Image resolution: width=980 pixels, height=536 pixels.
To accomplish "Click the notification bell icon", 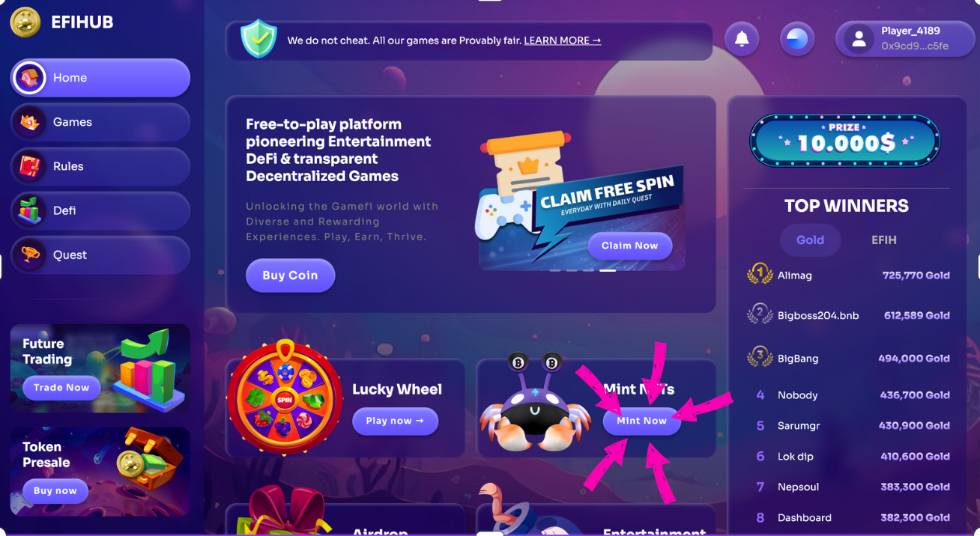I will tap(742, 39).
